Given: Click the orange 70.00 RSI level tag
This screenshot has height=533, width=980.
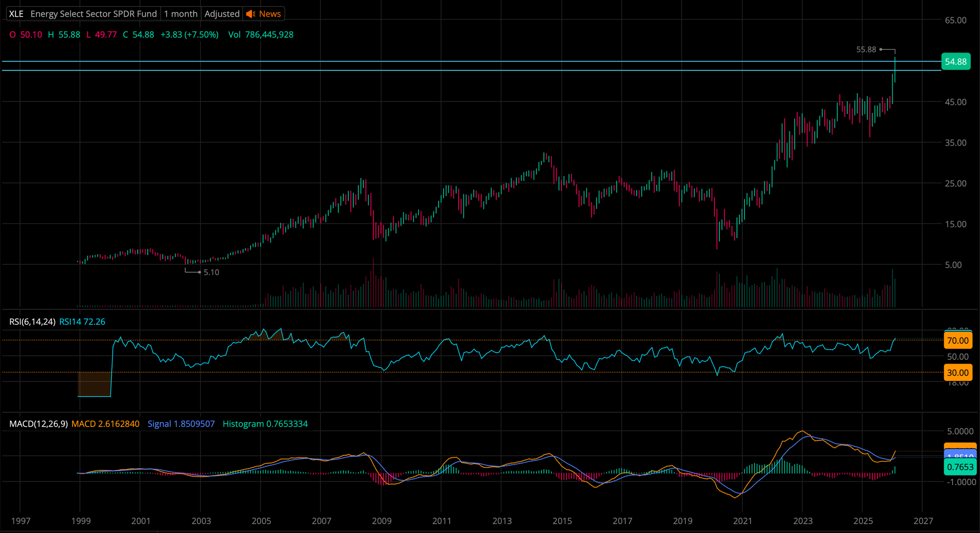Looking at the screenshot, I should (957, 340).
